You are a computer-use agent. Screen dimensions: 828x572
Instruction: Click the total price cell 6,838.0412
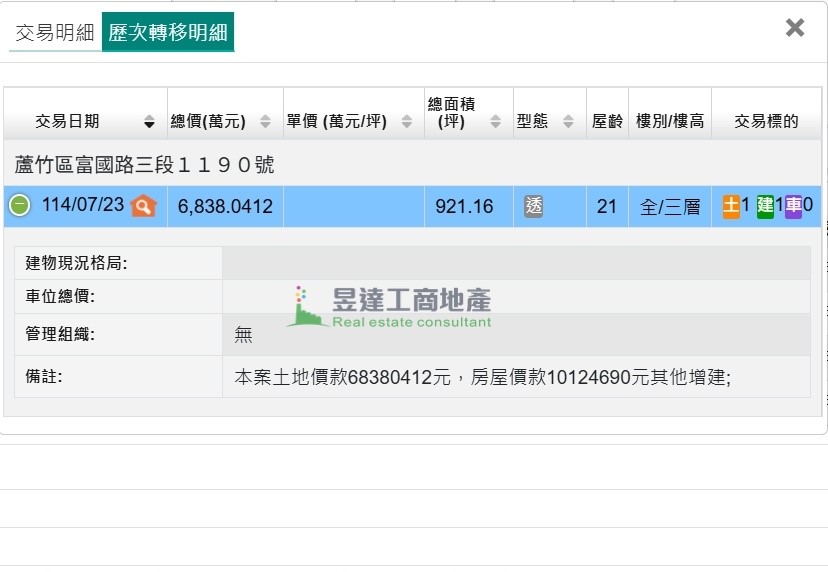point(225,207)
